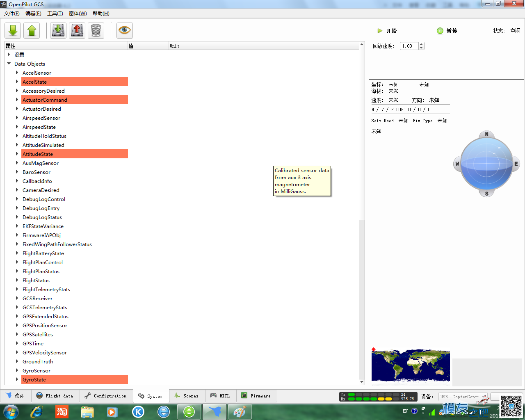Expand the AuxMagSensor node arrow
This screenshot has width=525, height=420.
pyautogui.click(x=17, y=163)
